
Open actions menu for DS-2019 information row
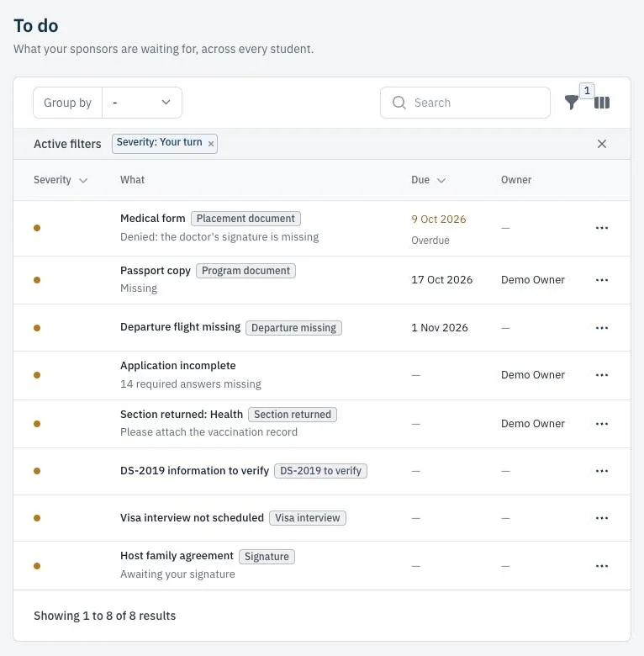point(602,471)
